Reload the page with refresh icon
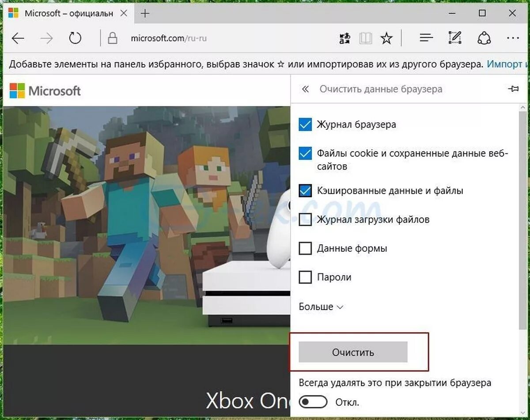 tap(75, 38)
